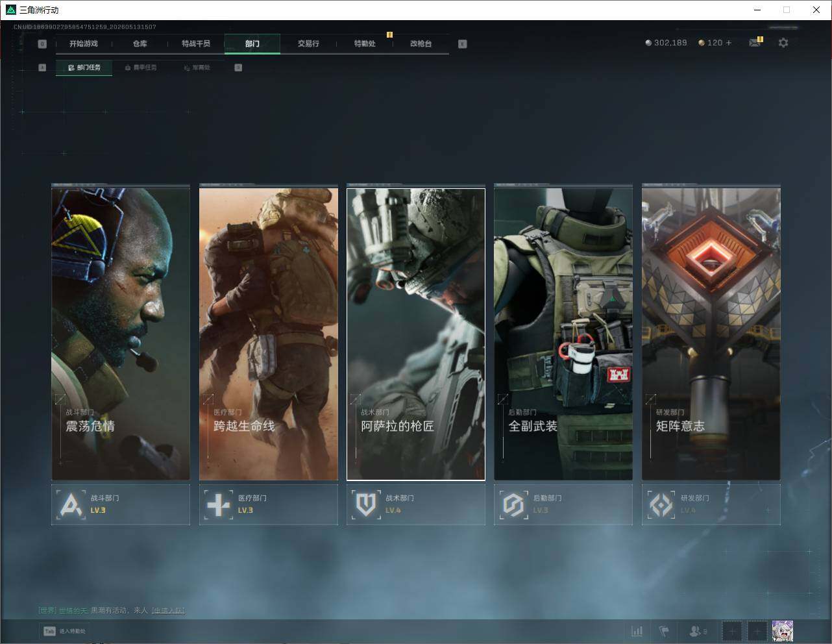Switch to the 仓库 tab
This screenshot has width=832, height=644.
[140, 43]
